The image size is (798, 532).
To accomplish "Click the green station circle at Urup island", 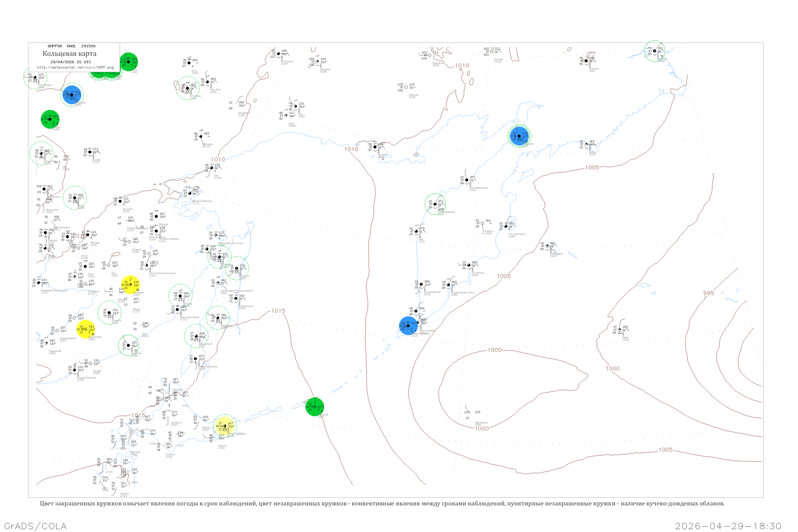I will 314,407.
